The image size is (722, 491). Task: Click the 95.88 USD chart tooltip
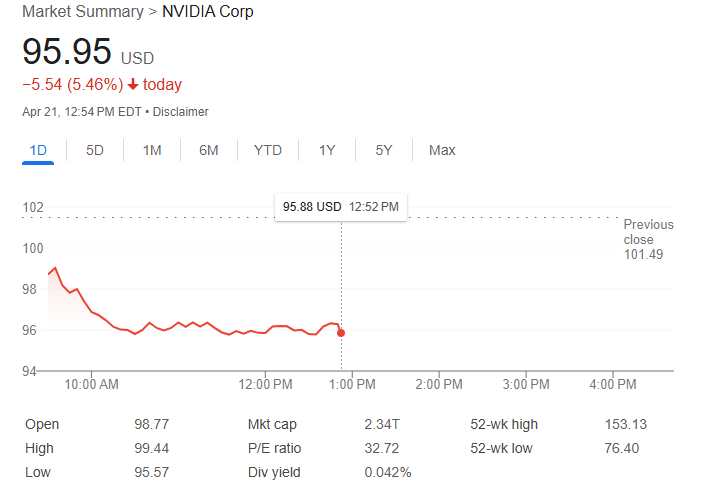341,206
